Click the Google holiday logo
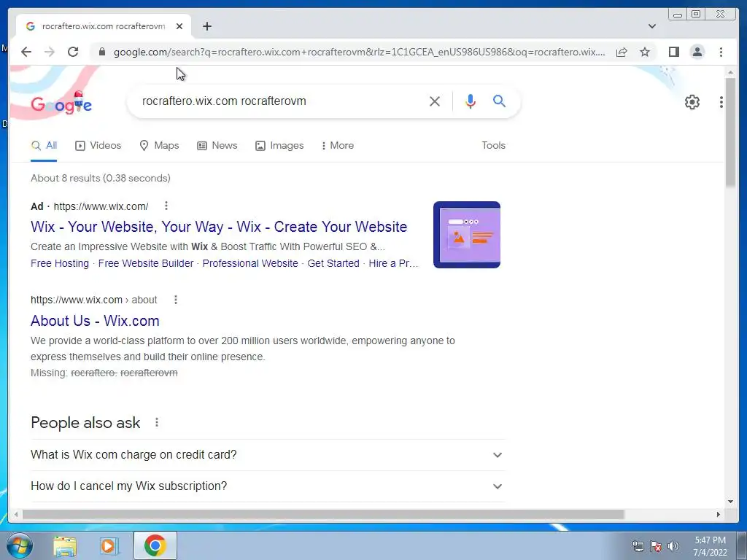Screen dimensions: 747x560 [61, 104]
